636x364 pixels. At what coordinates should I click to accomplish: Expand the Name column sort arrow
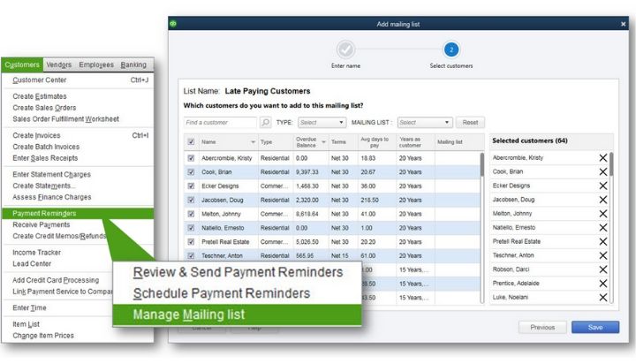coord(254,141)
